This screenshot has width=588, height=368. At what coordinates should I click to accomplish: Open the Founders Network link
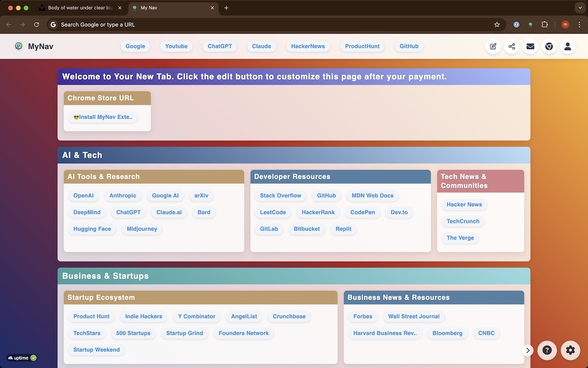tap(244, 333)
